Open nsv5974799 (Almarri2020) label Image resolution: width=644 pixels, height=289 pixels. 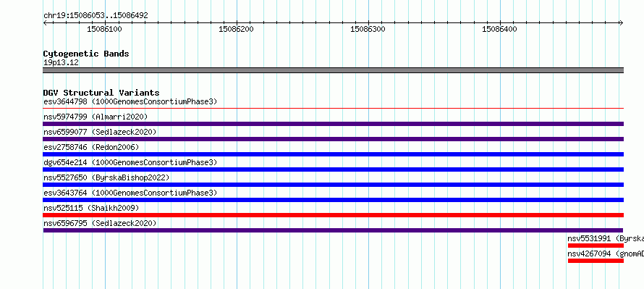[96, 117]
